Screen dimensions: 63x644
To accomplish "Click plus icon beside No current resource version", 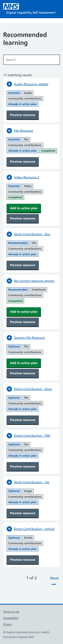I will point(9,281).
